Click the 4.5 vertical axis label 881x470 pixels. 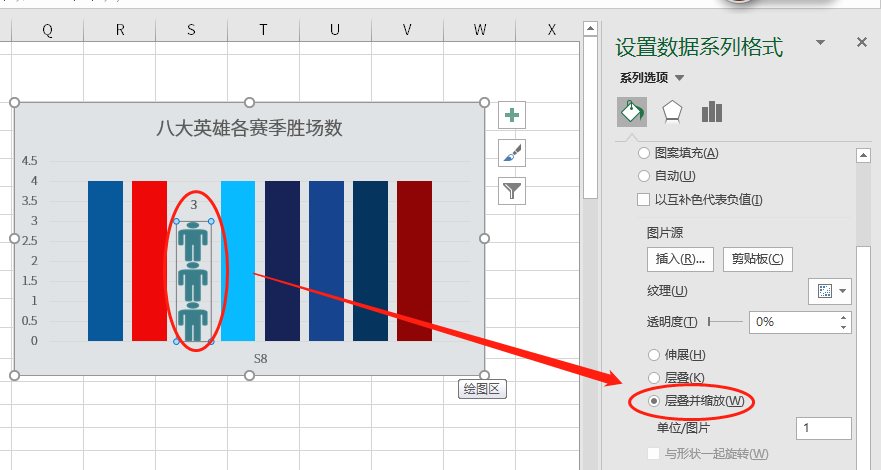[x=29, y=161]
